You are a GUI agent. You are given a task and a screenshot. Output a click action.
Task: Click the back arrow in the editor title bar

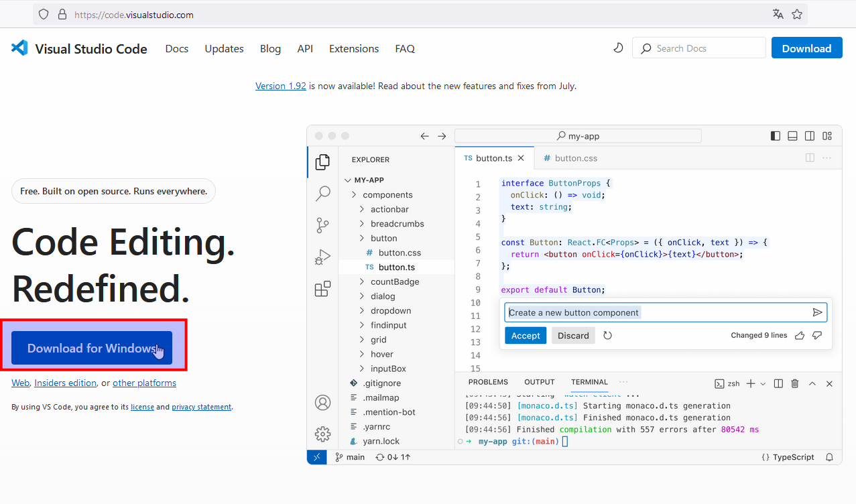[424, 136]
